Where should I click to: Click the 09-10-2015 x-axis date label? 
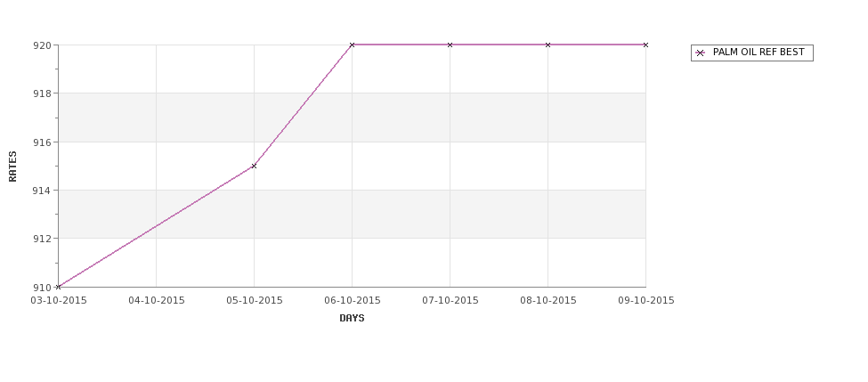coord(646,301)
